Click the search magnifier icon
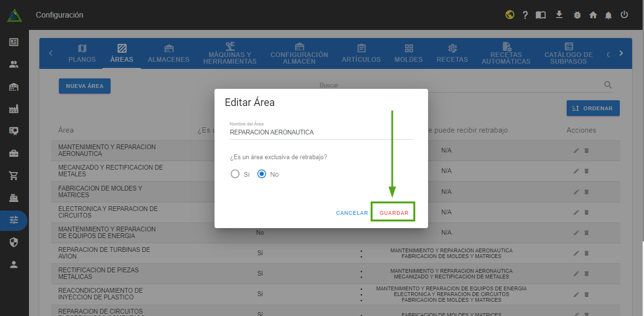Image resolution: width=644 pixels, height=316 pixels. [x=608, y=85]
